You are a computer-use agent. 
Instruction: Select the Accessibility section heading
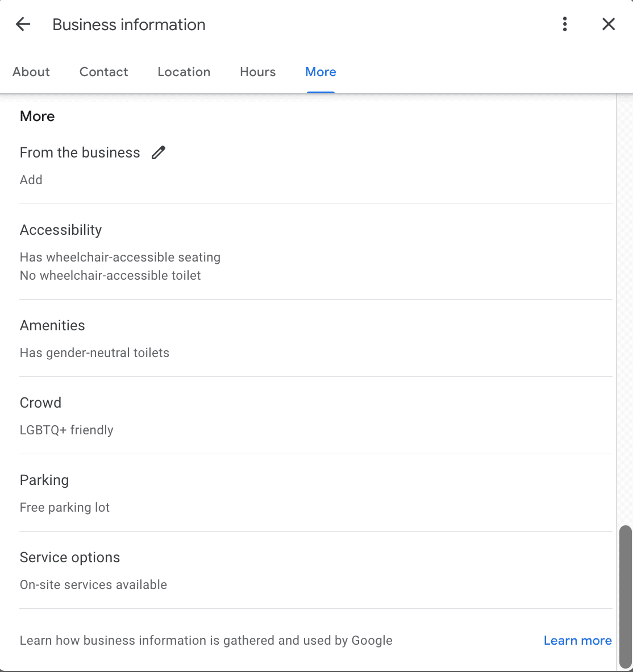point(61,230)
